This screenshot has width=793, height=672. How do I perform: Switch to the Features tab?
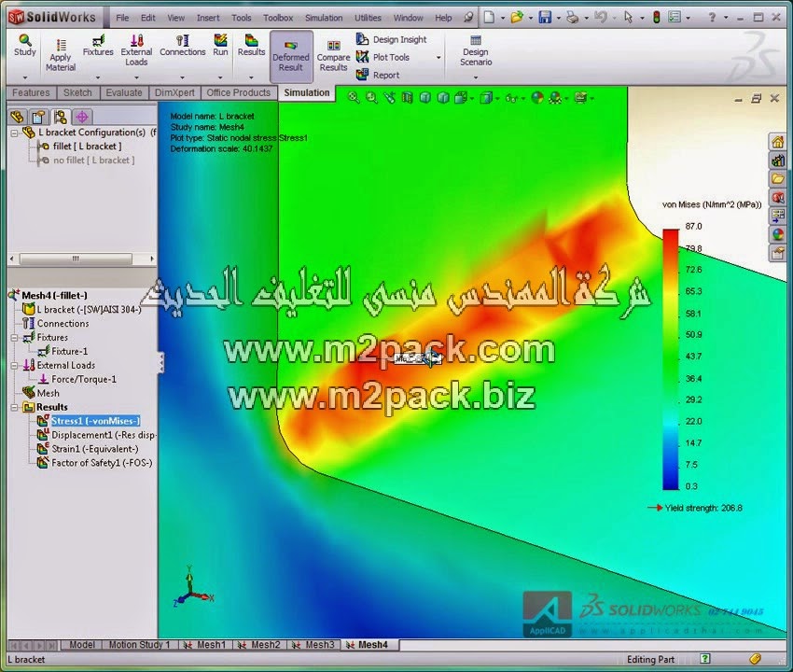pyautogui.click(x=31, y=92)
